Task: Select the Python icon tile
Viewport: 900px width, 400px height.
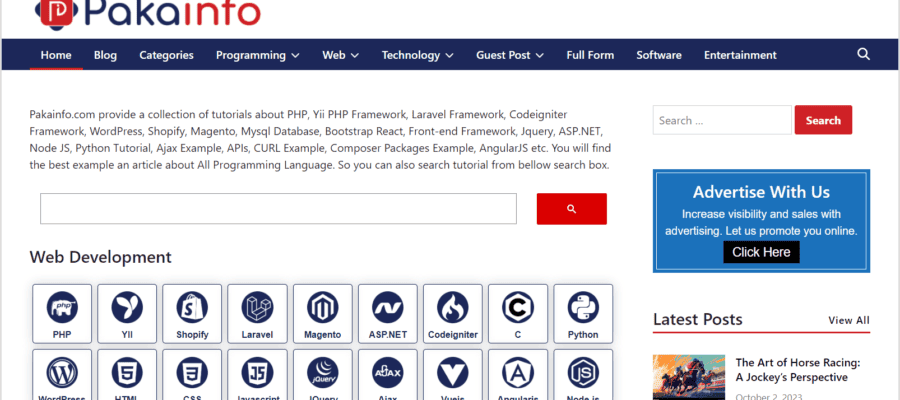Action: 583,314
